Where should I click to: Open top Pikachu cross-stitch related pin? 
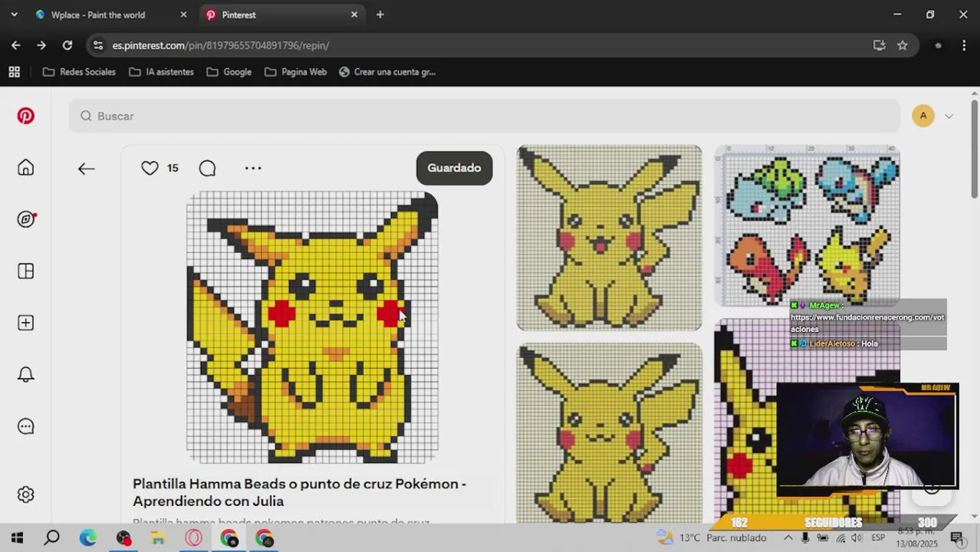coord(609,238)
